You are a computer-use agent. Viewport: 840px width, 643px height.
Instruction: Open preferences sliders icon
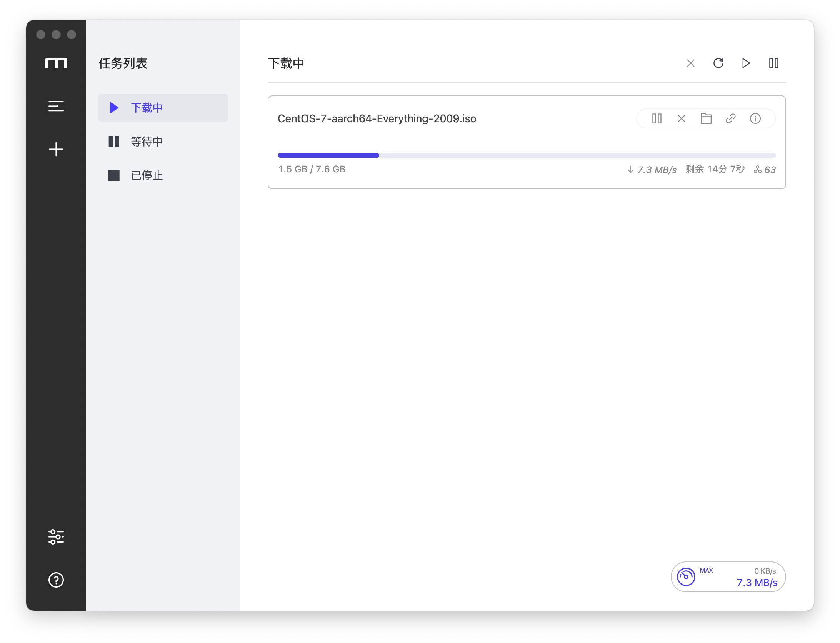[56, 537]
